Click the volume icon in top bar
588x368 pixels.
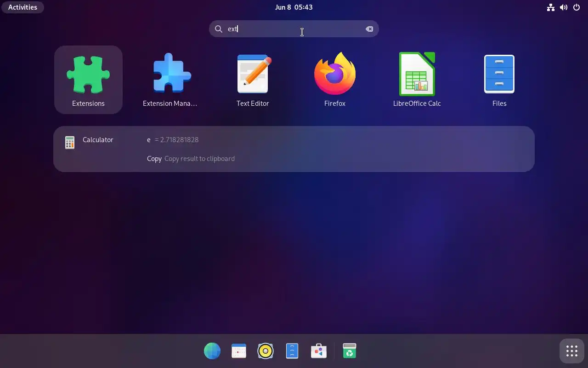564,7
